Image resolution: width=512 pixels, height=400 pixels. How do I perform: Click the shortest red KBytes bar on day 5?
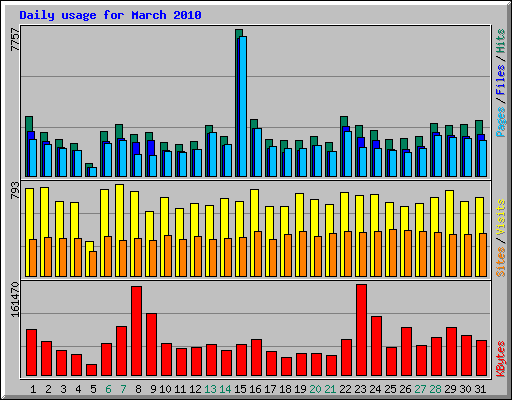tap(91, 370)
